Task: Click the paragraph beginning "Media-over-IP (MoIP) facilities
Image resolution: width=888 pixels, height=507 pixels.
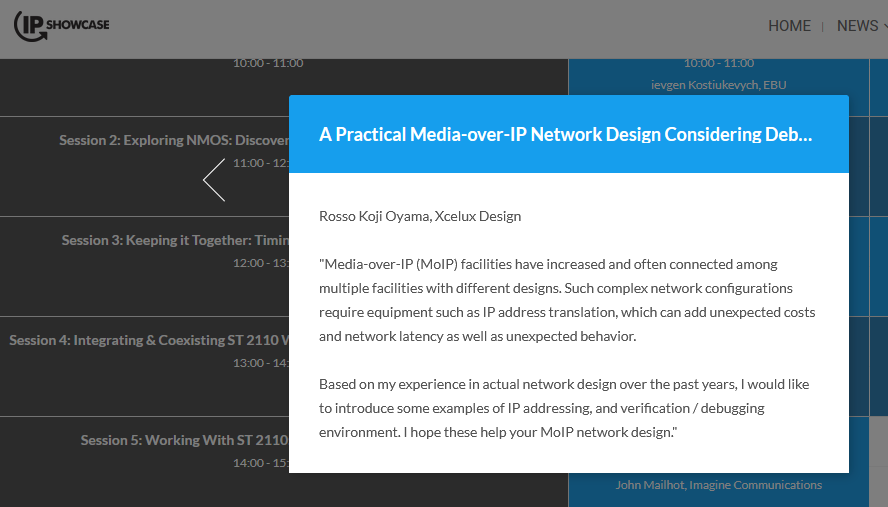Action: [567, 300]
